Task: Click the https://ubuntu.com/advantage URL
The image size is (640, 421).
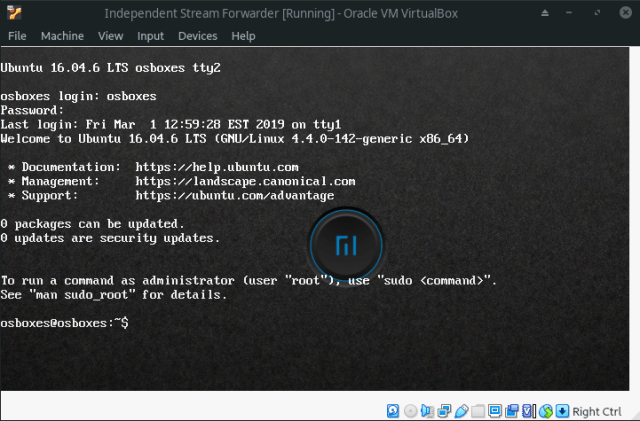Action: (x=235, y=196)
